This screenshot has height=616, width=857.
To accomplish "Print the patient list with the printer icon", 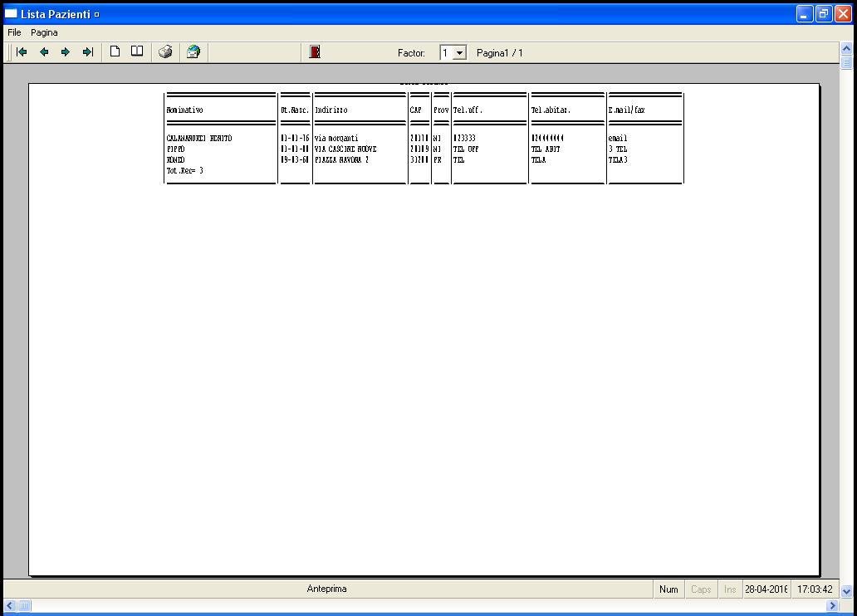I will click(x=165, y=52).
